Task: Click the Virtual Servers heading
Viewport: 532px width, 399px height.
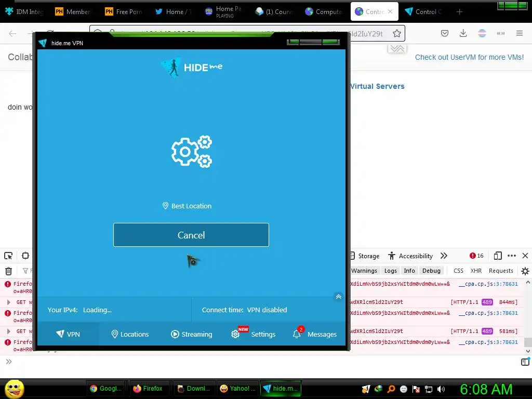Action: [377, 86]
